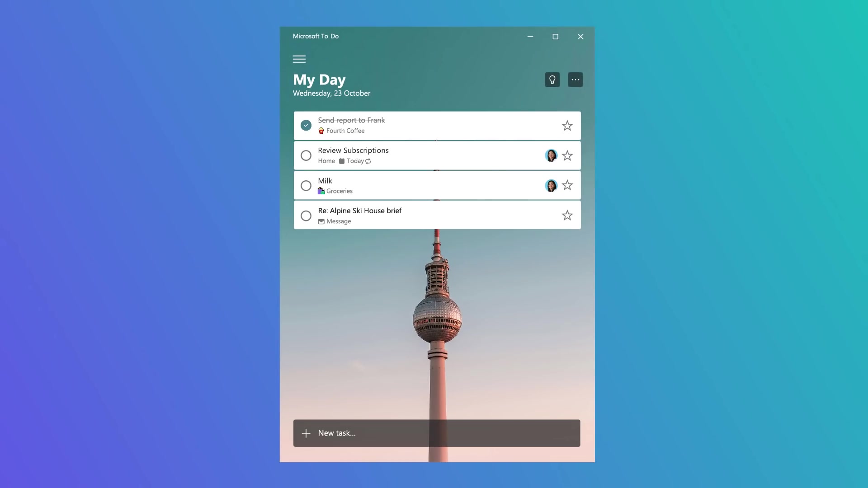Viewport: 868px width, 488px height.
Task: Click assigned avatar on 'Milk' task
Action: click(x=551, y=185)
